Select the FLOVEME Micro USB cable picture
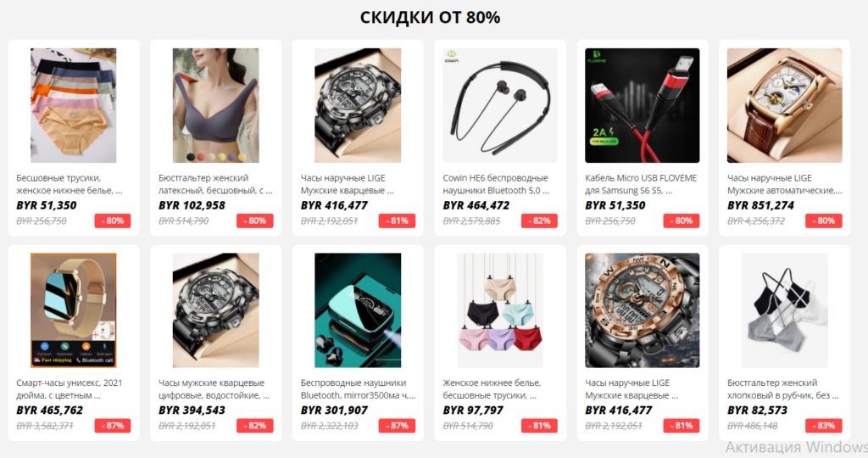The height and width of the screenshot is (458, 868). coord(643,105)
